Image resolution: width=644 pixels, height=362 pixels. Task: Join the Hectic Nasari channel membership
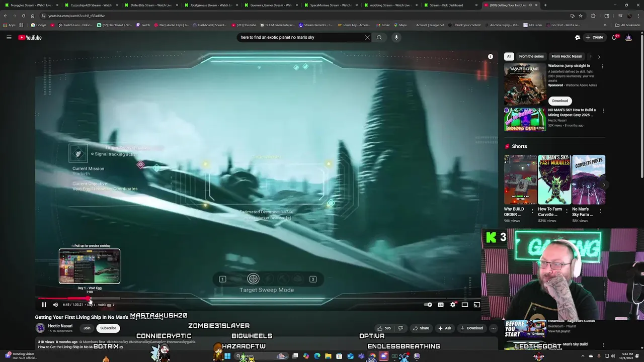click(x=87, y=328)
